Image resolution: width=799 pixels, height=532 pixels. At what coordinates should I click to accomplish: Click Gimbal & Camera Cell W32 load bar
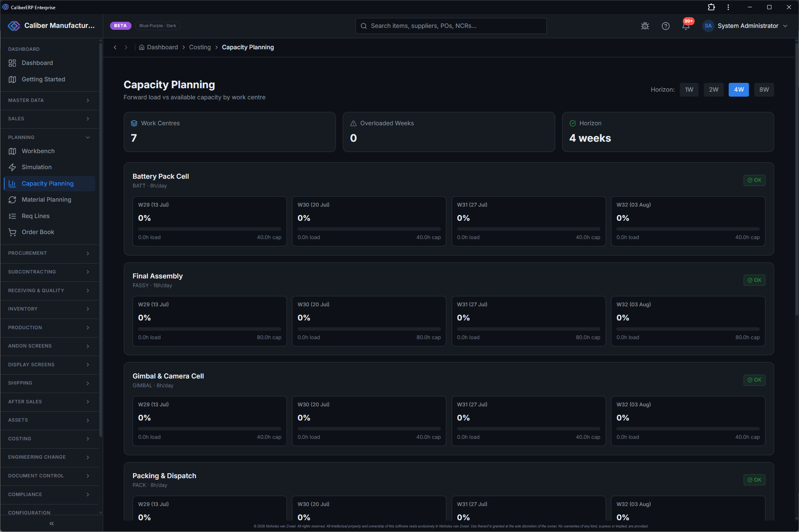(688, 429)
